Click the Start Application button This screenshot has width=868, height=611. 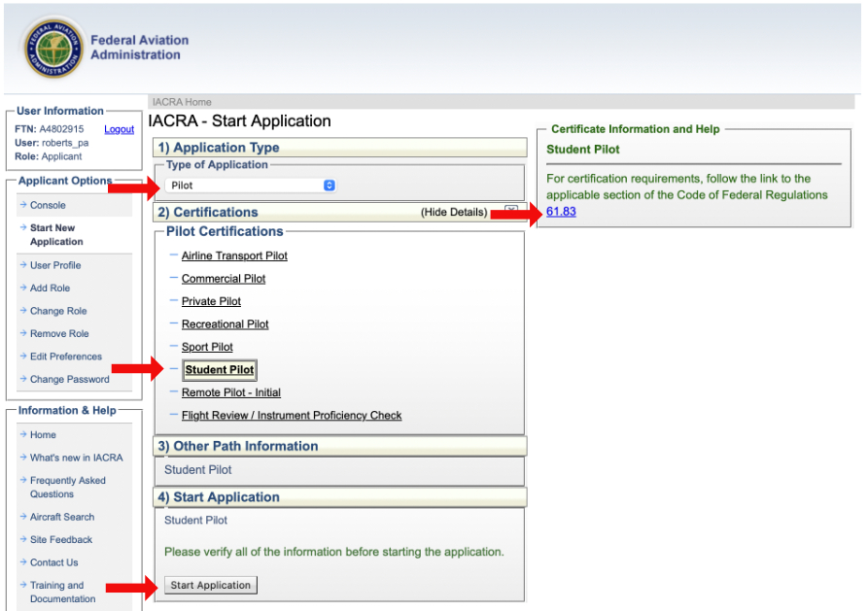(210, 585)
